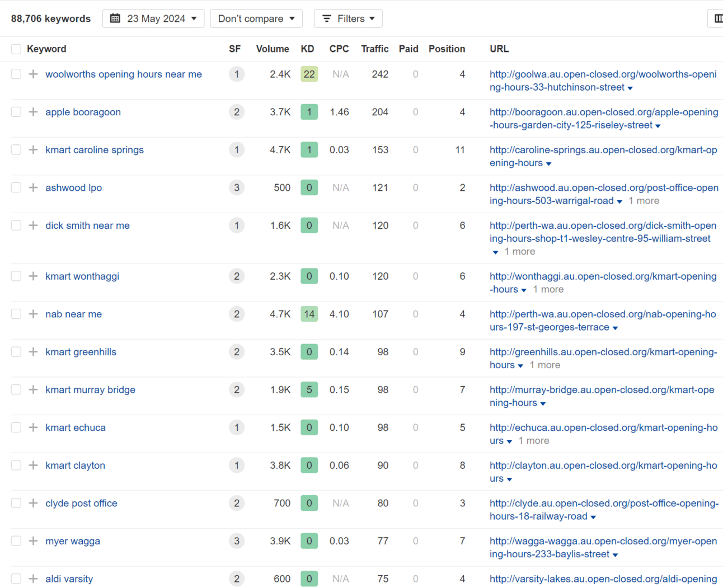
Task: Add 'woolworths opening hours near me' via plus icon
Action: [34, 74]
